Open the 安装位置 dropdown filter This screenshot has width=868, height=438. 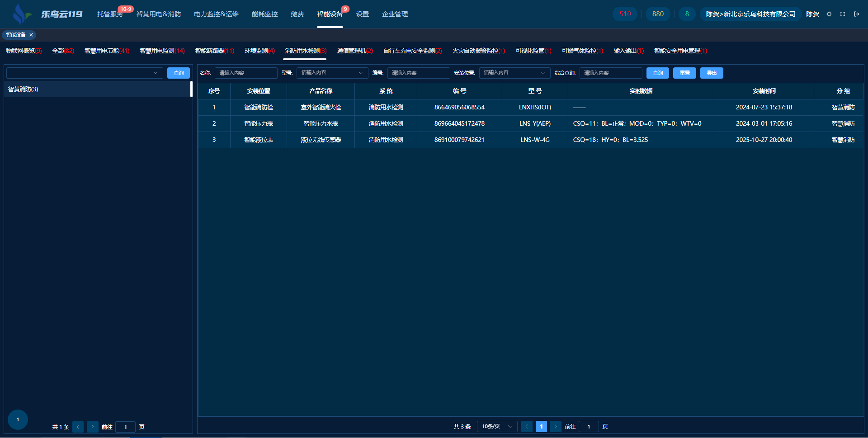[x=514, y=73]
